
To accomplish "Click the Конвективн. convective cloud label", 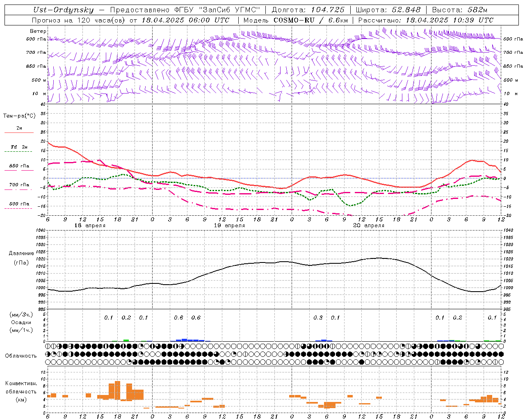I will 21,383.
